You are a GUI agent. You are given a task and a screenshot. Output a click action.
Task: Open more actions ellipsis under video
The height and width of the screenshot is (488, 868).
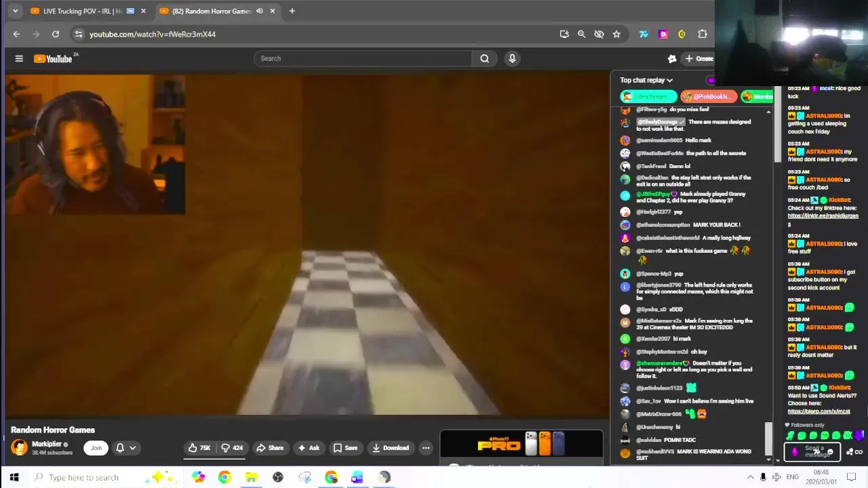(426, 447)
